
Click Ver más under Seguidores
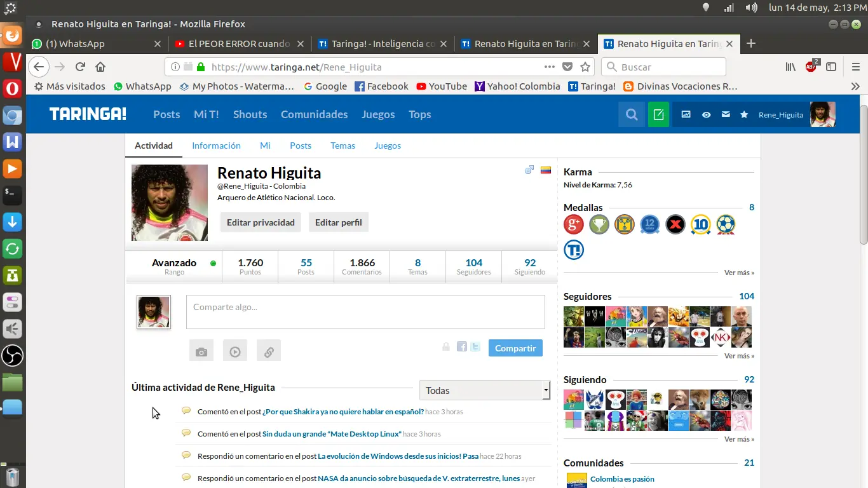[x=739, y=356]
